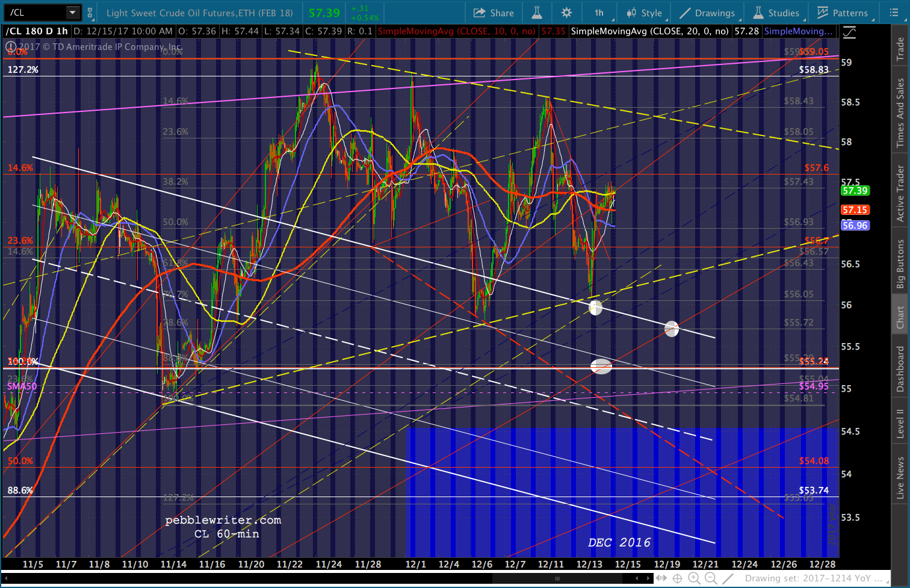
Task: Open the Drawings menu
Action: tap(707, 13)
